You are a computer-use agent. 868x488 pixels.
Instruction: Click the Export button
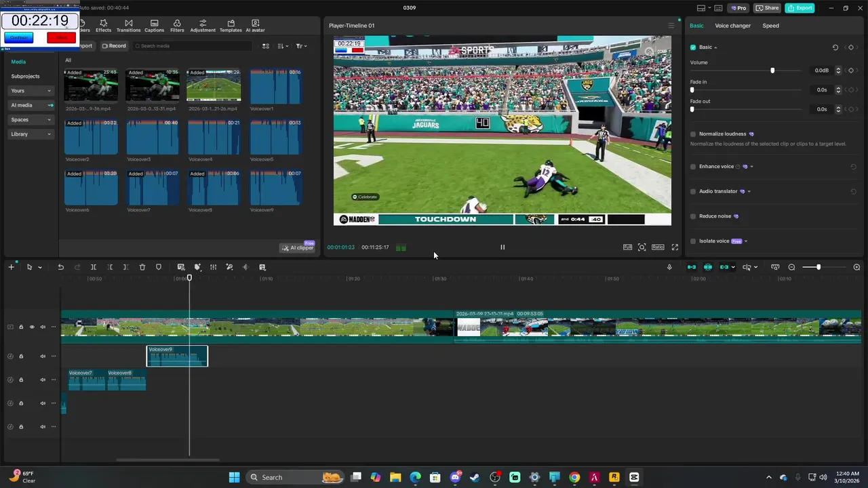pyautogui.click(x=800, y=8)
